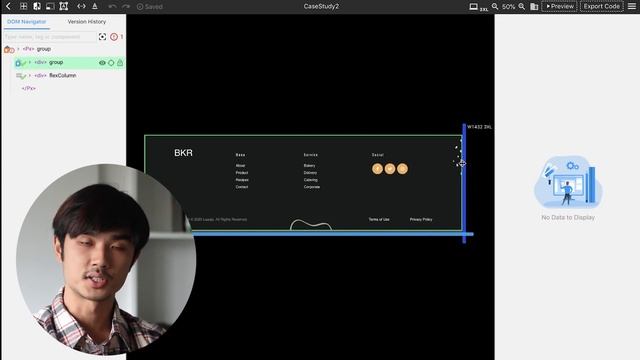Click Privacy Policy in footer

421,220
